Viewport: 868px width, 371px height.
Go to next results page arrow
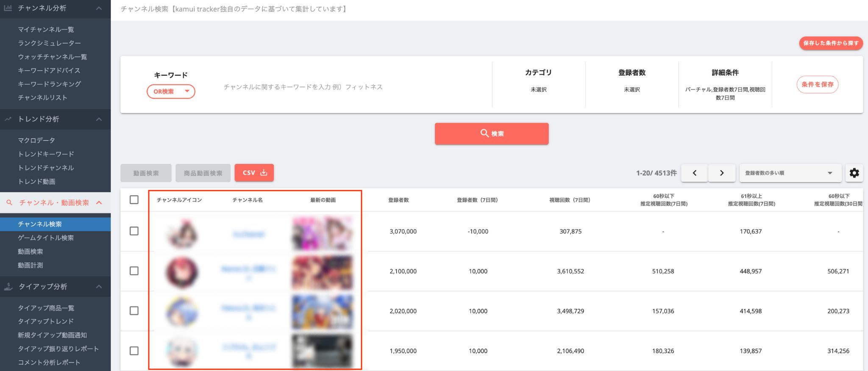[x=721, y=173]
